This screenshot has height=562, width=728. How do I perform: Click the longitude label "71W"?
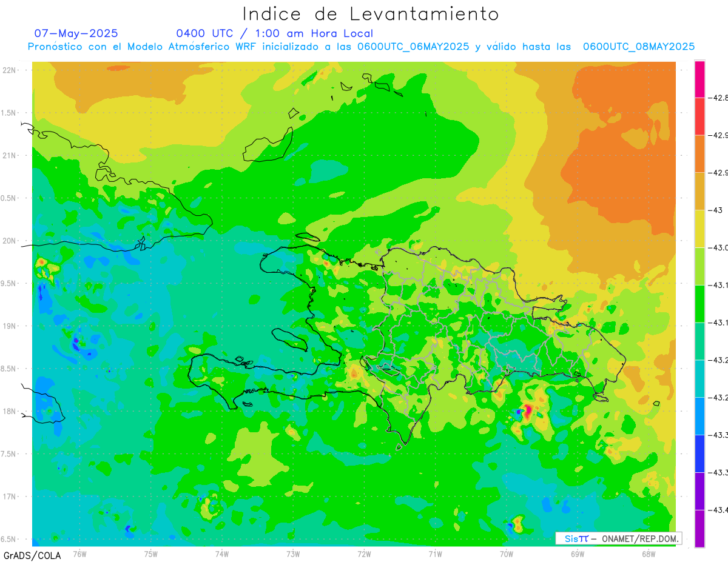(435, 554)
